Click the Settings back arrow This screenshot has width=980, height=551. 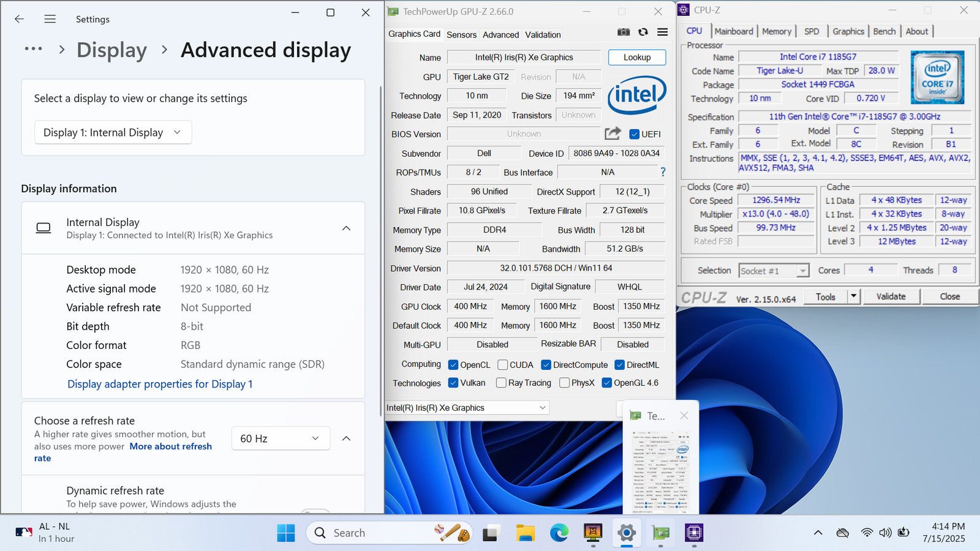pyautogui.click(x=20, y=19)
